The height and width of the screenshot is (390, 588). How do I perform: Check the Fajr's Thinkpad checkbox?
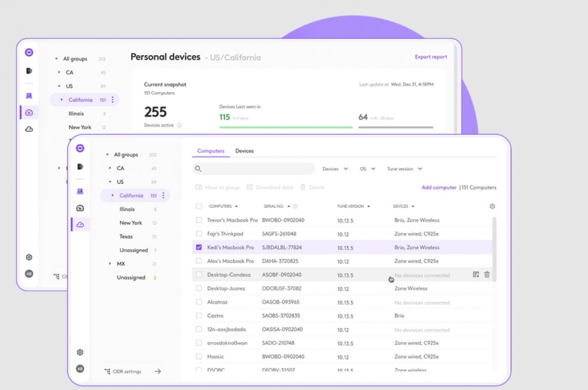(199, 234)
